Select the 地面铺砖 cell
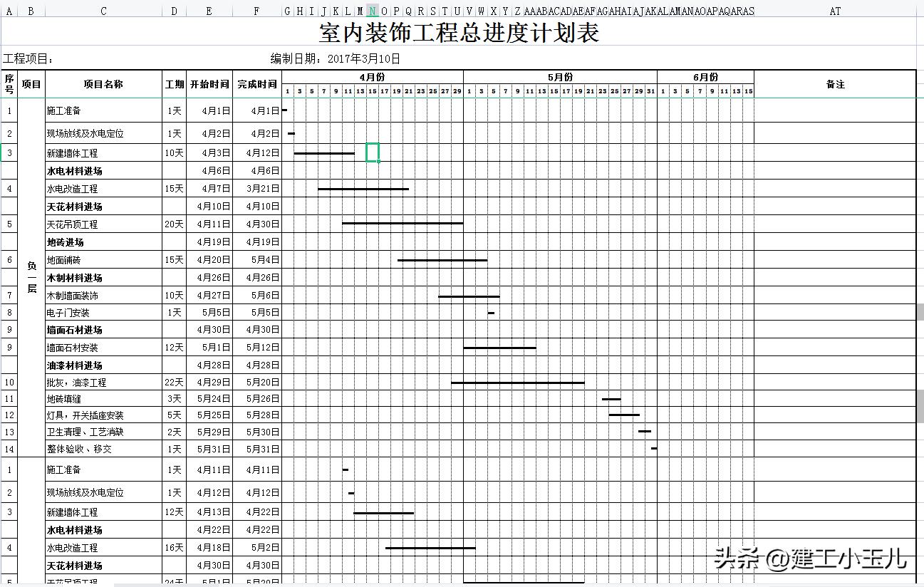Viewport: 924px width, 587px height. coord(103,260)
